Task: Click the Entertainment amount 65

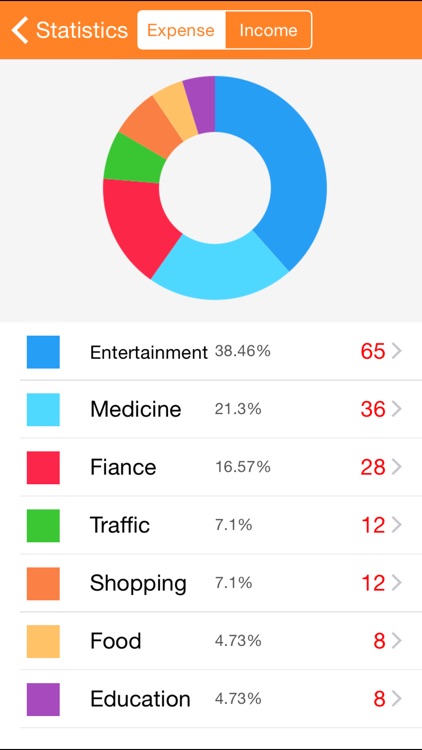Action: coord(373,352)
